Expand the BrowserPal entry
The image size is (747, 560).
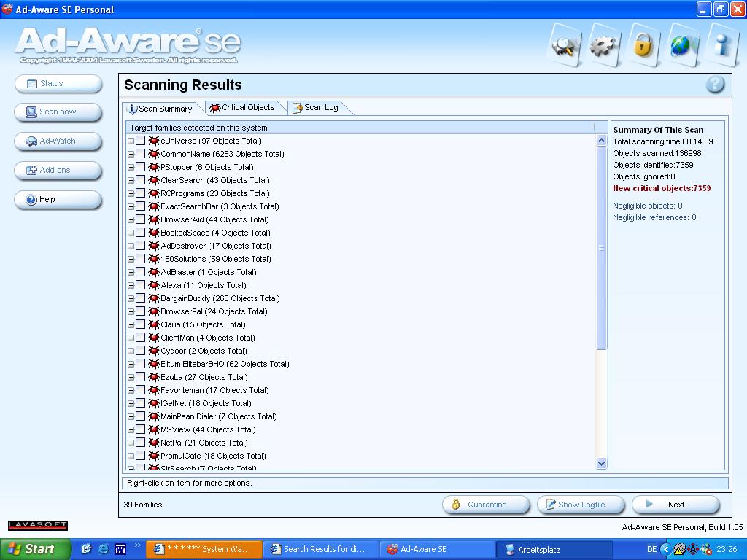click(131, 311)
